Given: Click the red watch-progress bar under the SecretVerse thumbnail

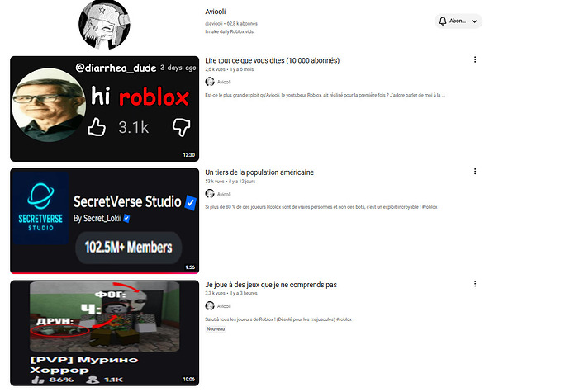Looking at the screenshot, I should click(x=105, y=273).
